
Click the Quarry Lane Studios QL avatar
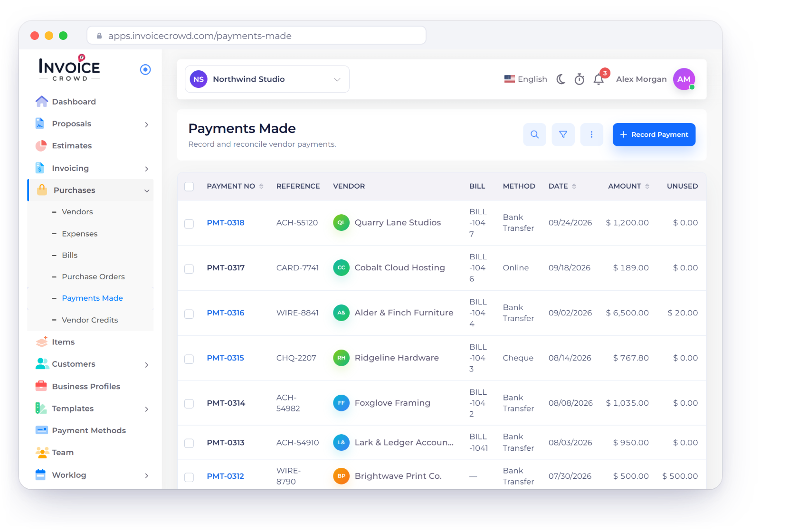[341, 222]
